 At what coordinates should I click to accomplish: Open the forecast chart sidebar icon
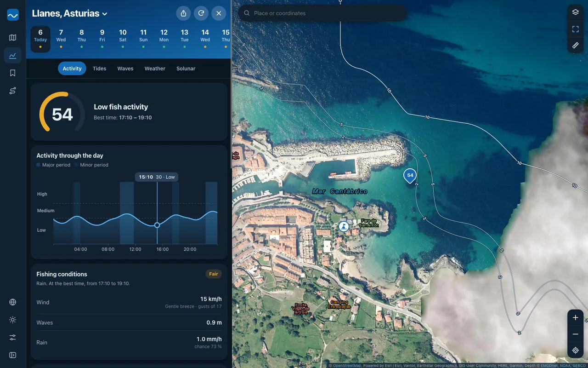pos(13,56)
